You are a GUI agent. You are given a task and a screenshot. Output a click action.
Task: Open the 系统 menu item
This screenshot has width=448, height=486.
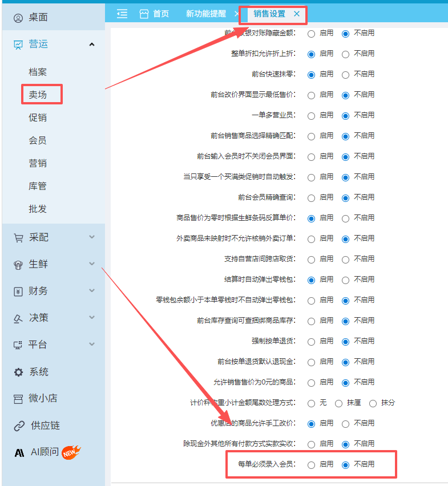pos(39,372)
